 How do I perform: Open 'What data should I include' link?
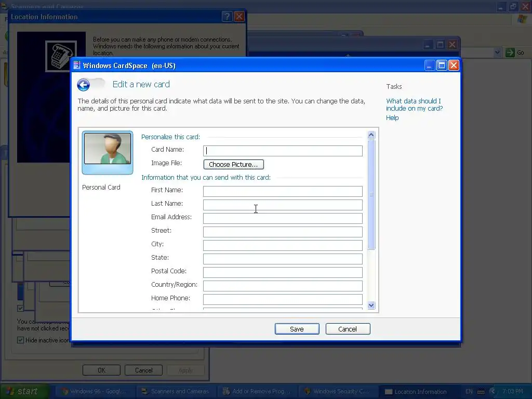pos(414,104)
